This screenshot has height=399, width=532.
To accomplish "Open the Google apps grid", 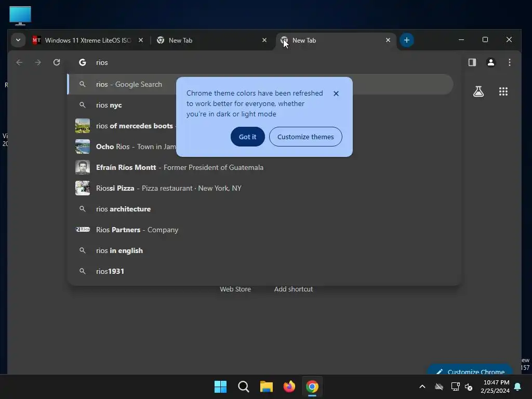I will coord(503,91).
